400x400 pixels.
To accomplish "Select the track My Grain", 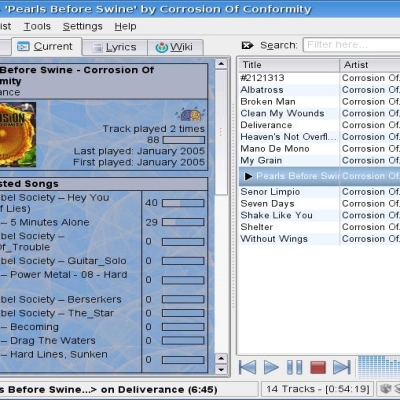I will pos(319,160).
